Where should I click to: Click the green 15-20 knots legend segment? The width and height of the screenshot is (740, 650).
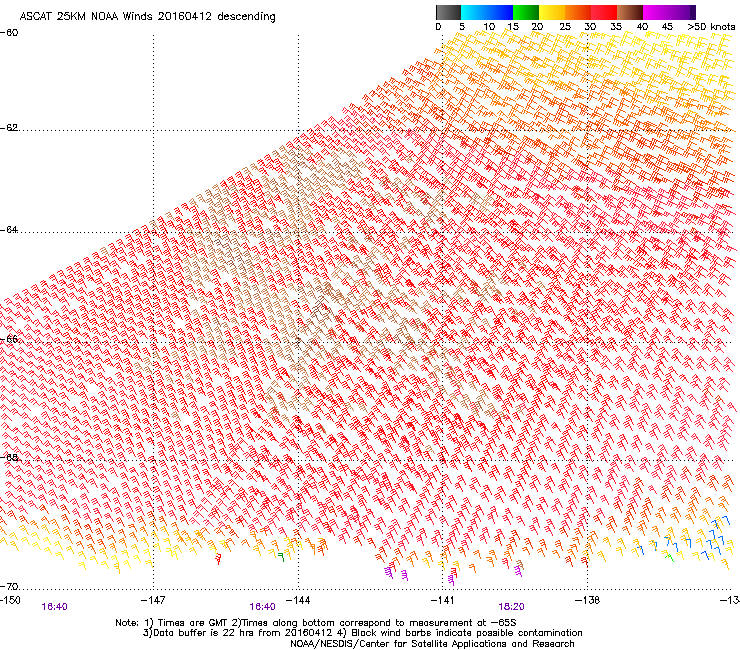[x=526, y=12]
